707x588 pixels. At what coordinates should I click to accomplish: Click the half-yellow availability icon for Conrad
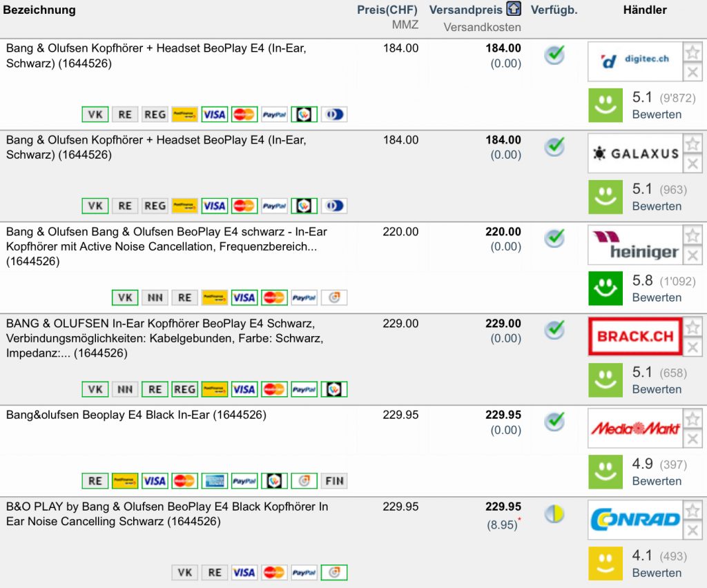point(554,513)
